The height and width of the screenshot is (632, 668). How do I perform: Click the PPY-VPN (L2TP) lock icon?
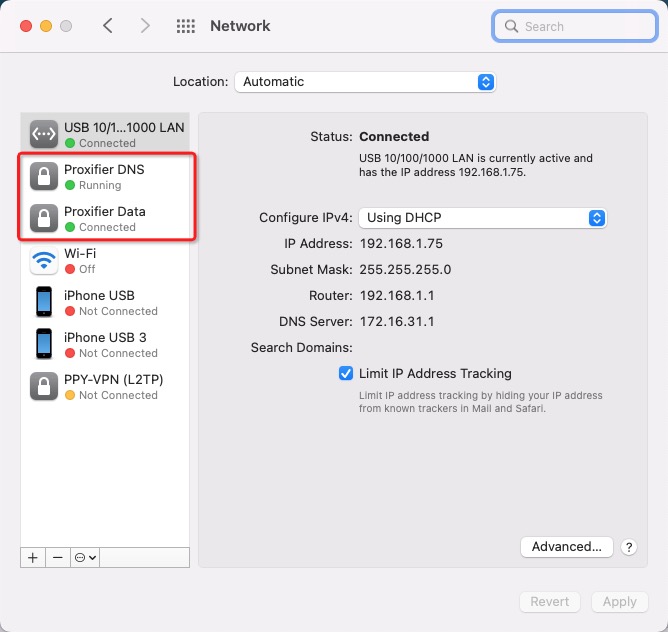coord(44,386)
